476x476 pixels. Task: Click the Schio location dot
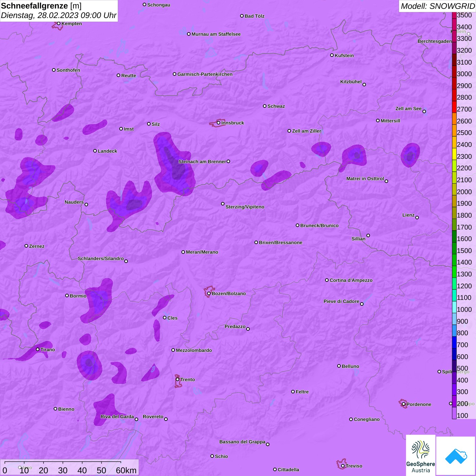(x=212, y=456)
